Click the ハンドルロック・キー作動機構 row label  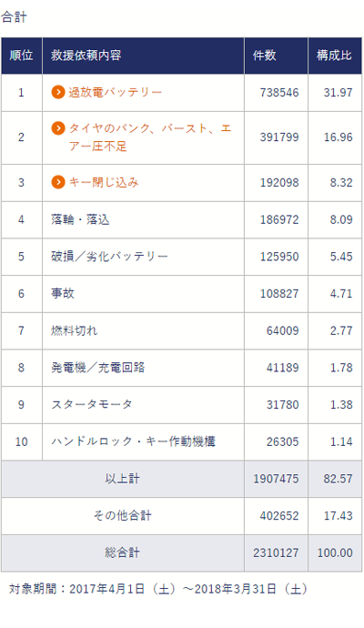(x=133, y=441)
